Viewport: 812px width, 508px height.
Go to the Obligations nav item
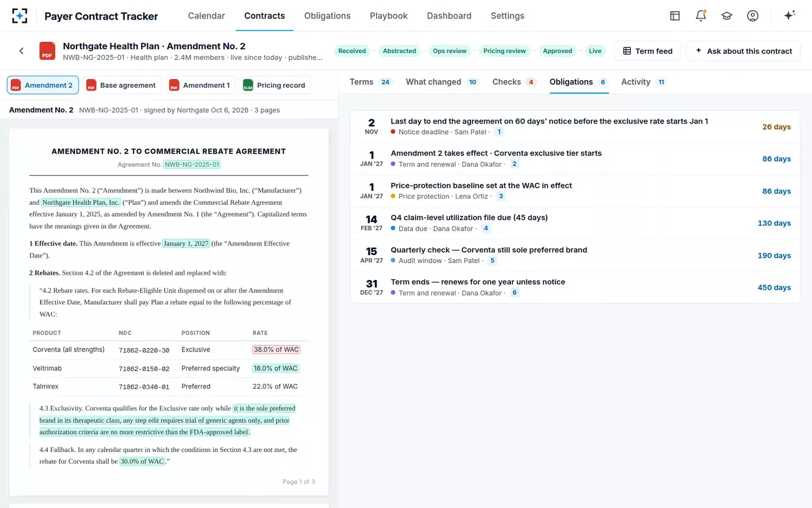tap(327, 16)
